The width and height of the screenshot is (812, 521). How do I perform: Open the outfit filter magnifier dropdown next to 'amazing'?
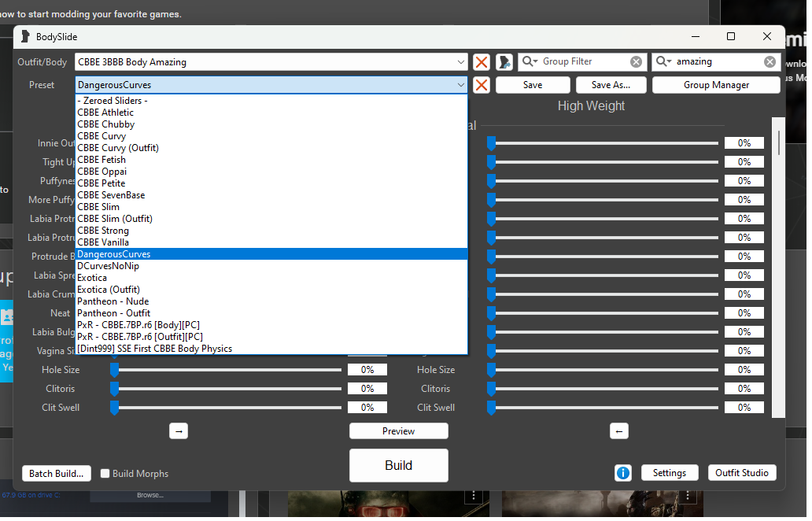point(665,62)
